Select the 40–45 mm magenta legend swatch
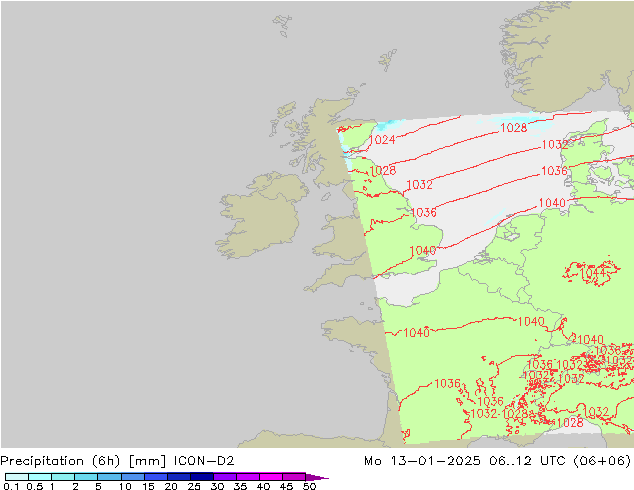 (271, 477)
